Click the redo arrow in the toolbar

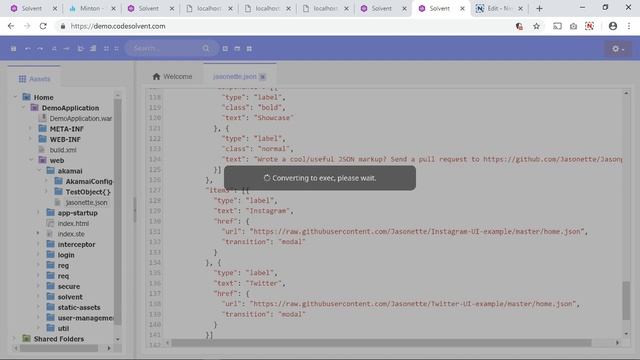40,49
